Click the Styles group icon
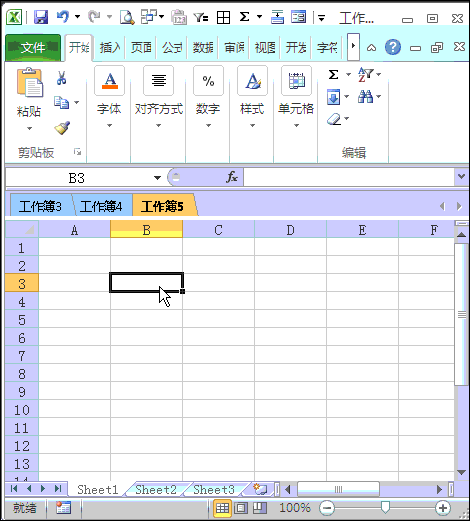This screenshot has width=470, height=521. click(x=252, y=81)
